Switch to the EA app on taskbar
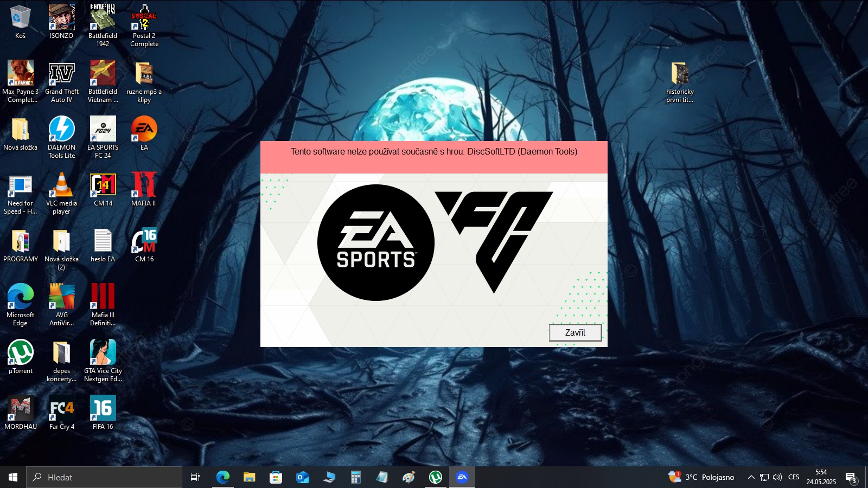 tap(462, 477)
